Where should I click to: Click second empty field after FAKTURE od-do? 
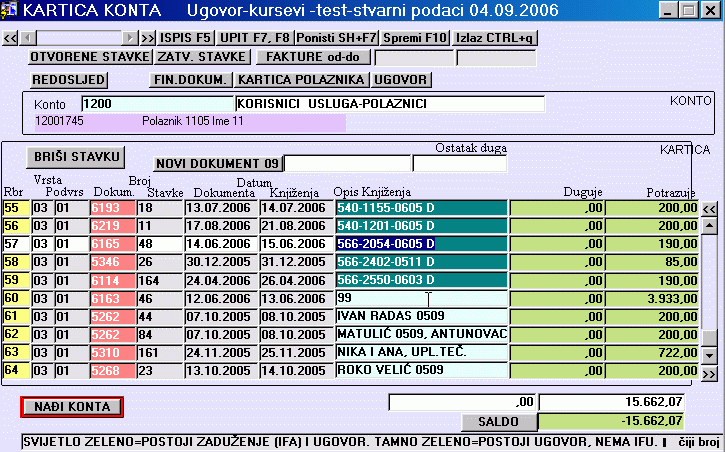(x=496, y=58)
